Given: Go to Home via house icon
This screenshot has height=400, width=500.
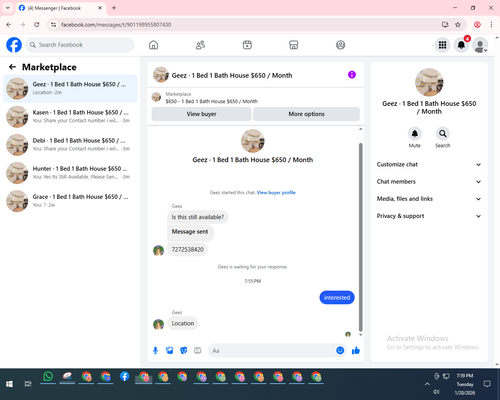Looking at the screenshot, I should pyautogui.click(x=153, y=45).
